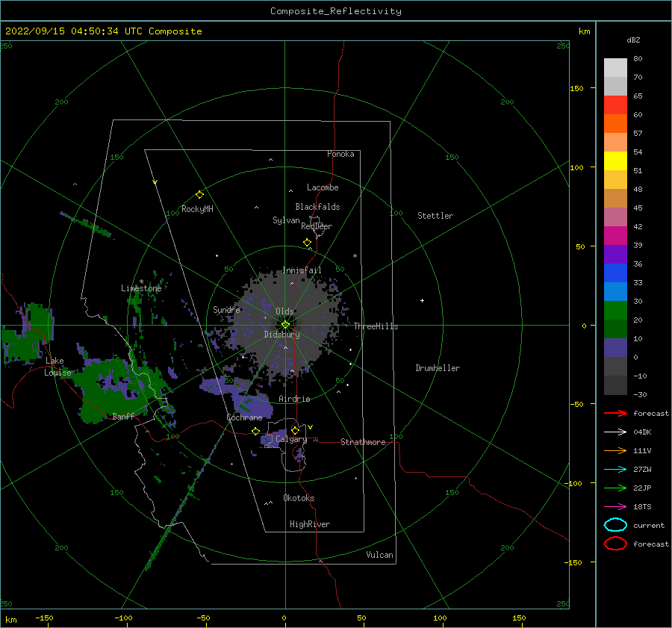Select the ThreeHills label

pyautogui.click(x=376, y=326)
